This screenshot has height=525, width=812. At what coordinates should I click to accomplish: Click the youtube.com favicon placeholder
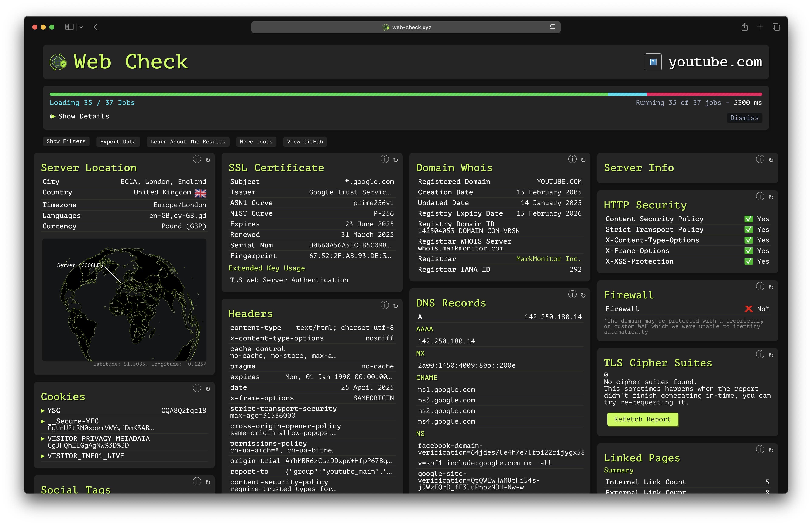pyautogui.click(x=653, y=62)
